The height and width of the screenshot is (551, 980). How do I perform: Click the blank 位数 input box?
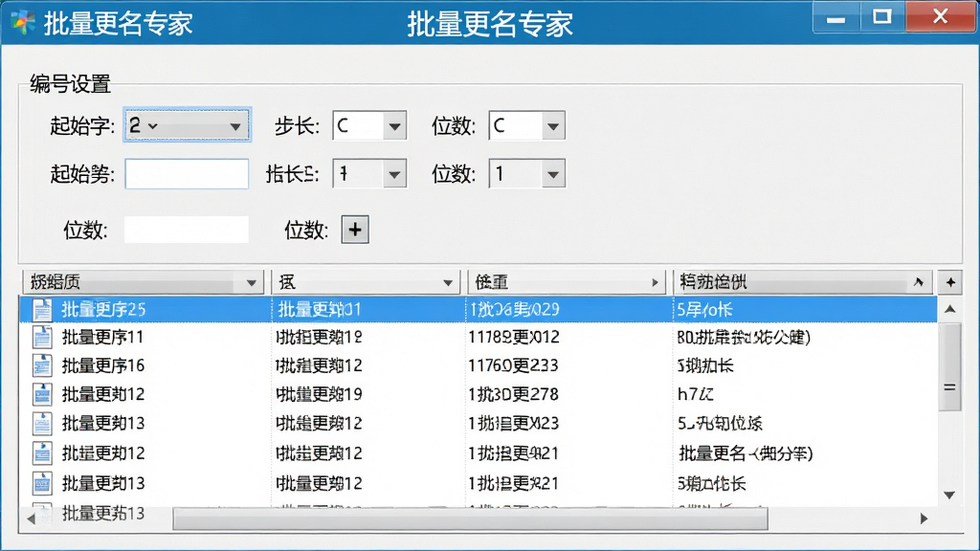[187, 230]
